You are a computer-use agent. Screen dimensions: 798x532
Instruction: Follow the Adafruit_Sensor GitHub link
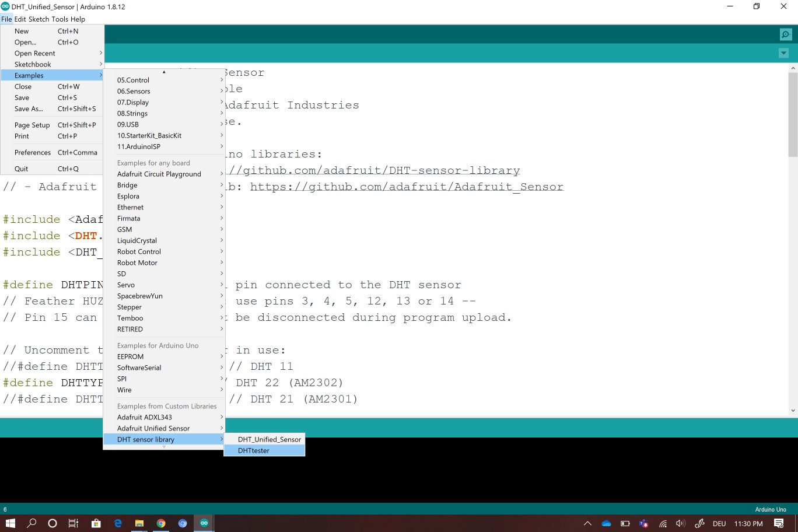407,187
